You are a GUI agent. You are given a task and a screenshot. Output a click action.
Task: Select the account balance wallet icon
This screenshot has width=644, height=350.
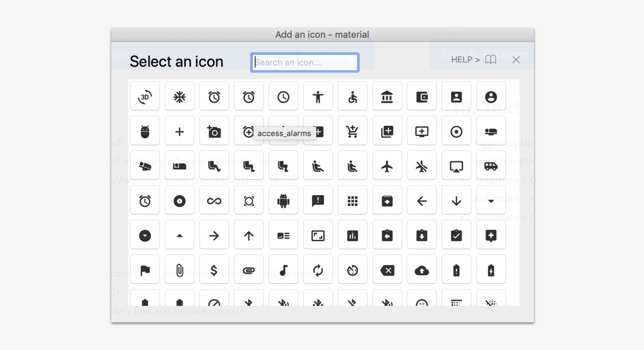pyautogui.click(x=422, y=97)
